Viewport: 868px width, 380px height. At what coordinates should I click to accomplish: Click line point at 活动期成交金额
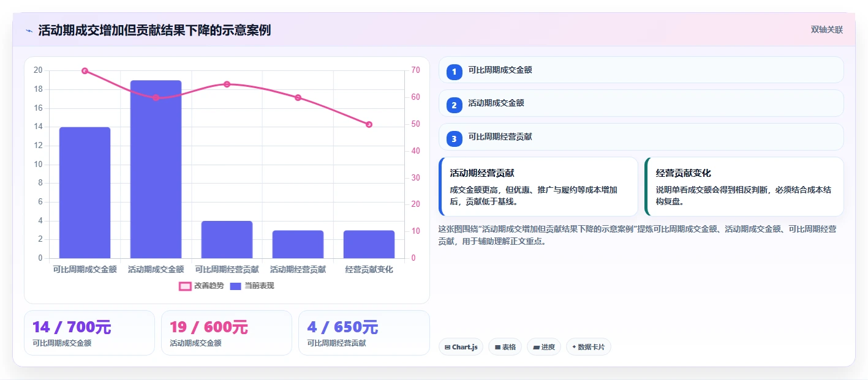[156, 97]
